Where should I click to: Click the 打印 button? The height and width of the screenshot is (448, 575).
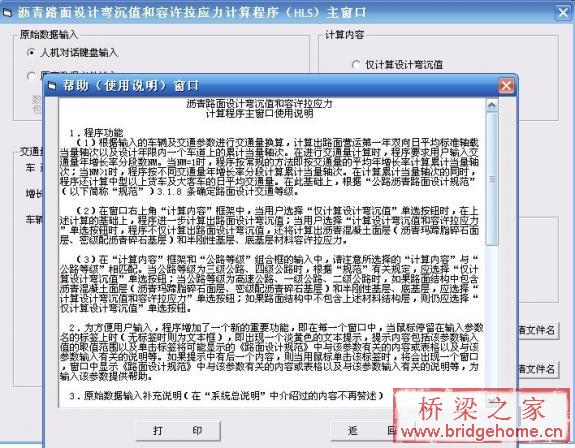[x=178, y=431]
